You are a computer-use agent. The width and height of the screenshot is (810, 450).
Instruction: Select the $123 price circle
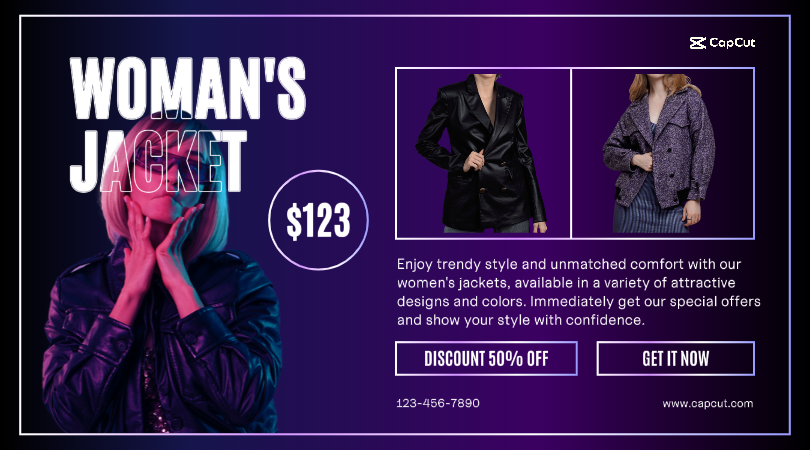(x=318, y=220)
